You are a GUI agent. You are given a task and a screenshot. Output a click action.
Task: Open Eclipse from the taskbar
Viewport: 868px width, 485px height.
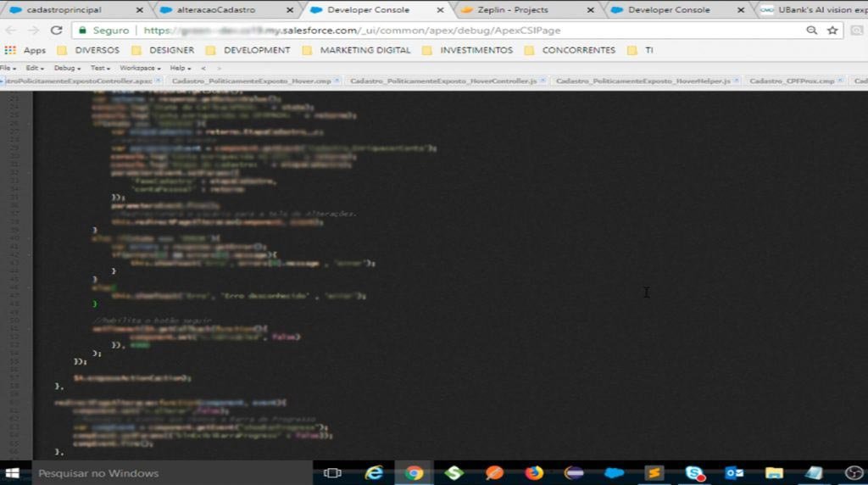click(x=574, y=473)
